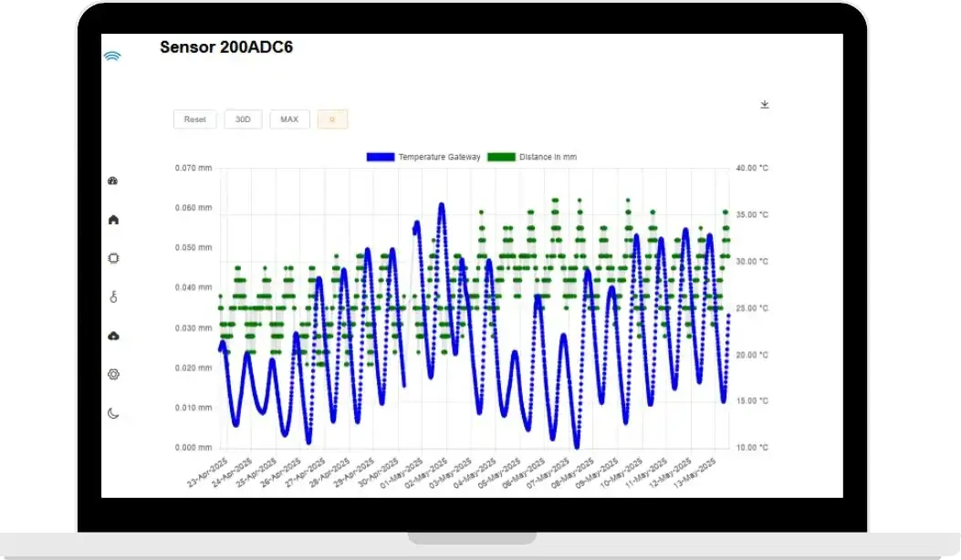
Task: Click the 25.00 °C axis label
Action: tap(752, 308)
